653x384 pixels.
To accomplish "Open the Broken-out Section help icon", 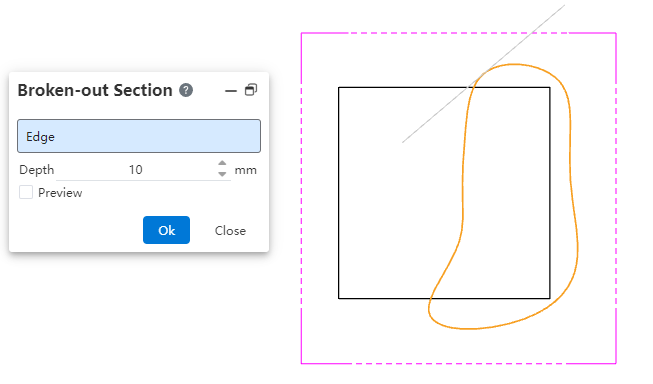I will click(x=186, y=90).
